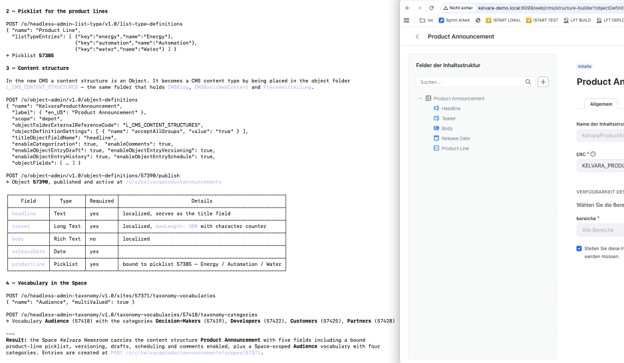
Task: Click 'releaseDate' in the fields table
Action: click(28, 252)
